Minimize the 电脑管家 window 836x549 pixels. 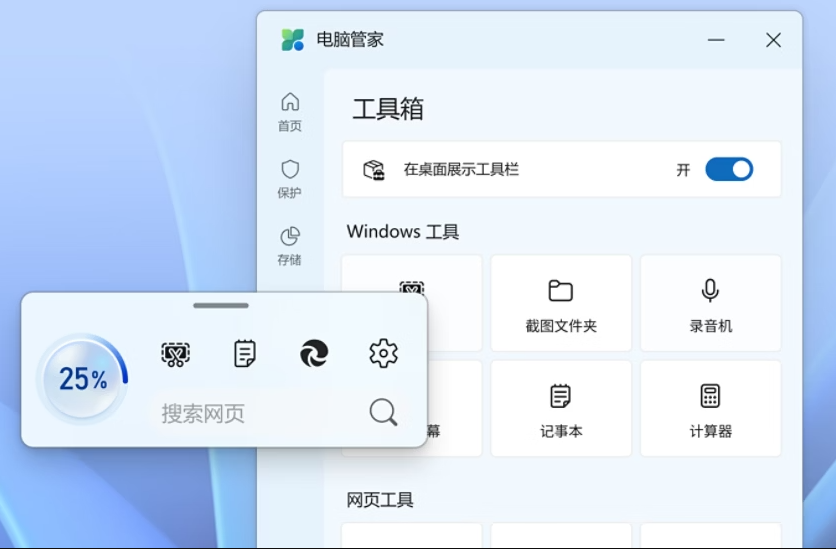click(x=716, y=40)
